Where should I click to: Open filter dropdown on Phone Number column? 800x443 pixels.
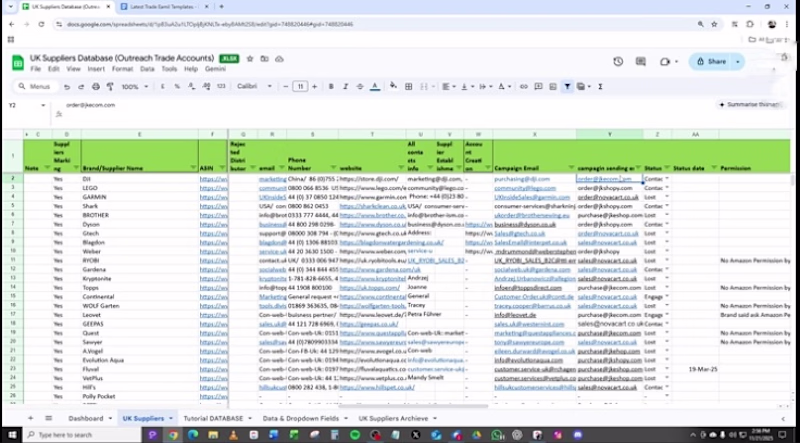333,168
